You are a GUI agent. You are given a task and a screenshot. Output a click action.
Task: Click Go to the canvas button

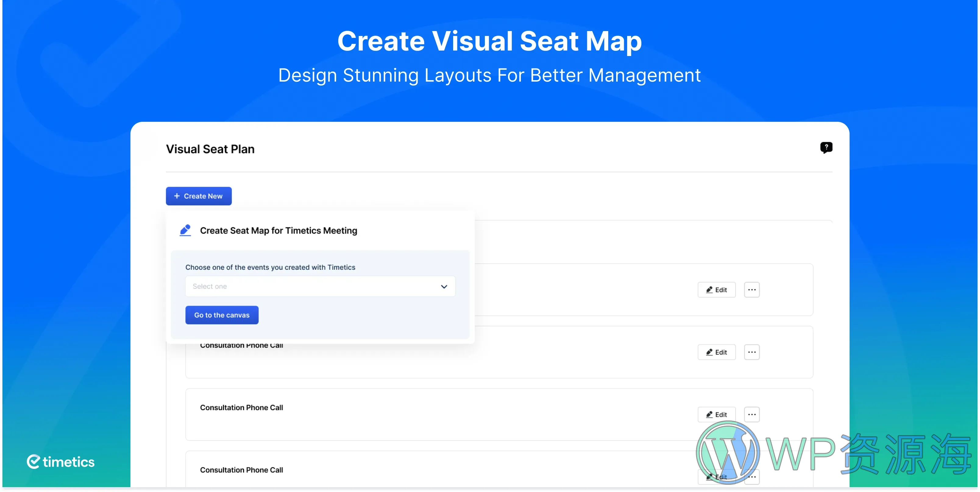pos(222,315)
